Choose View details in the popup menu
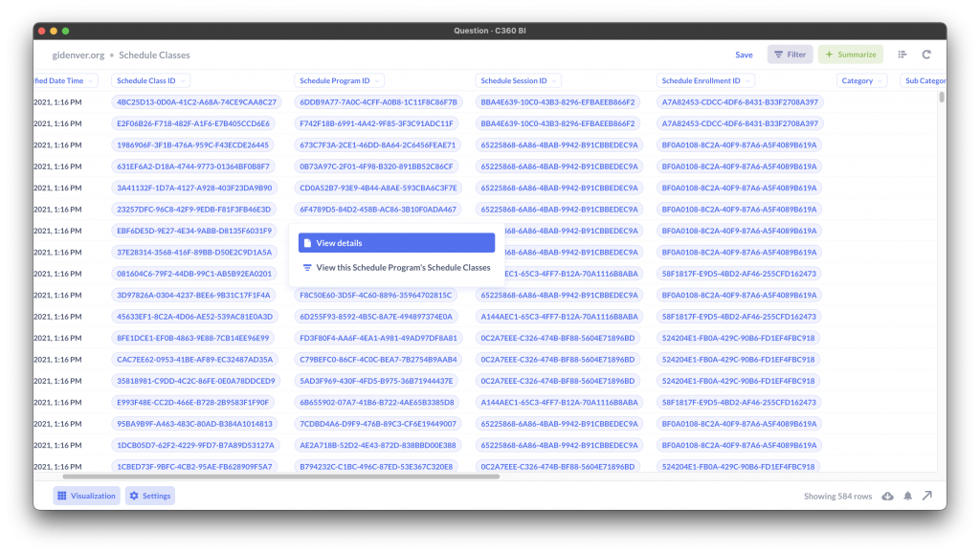Screen dimensions: 980x554 [x=396, y=243]
